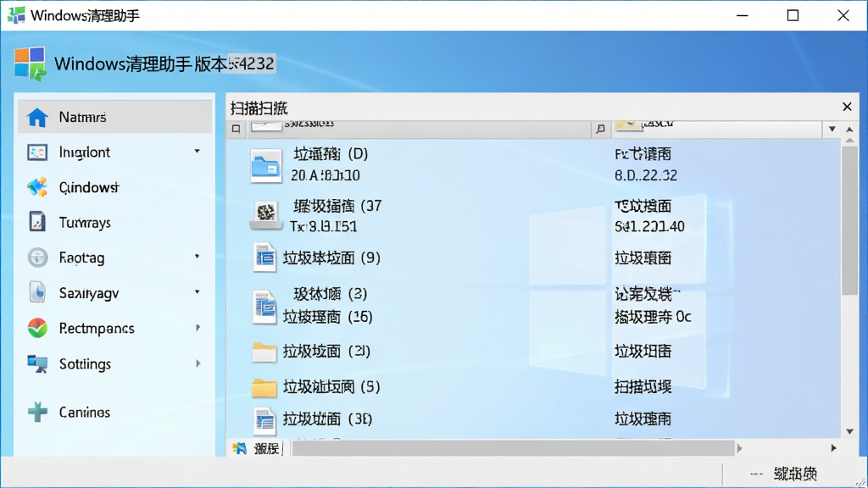Expand the Sottlings submenu arrow
868x488 pixels.
198,363
